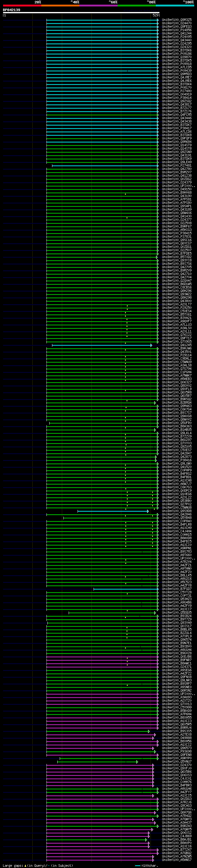Select the UniRef100_A7LCD6 label
Viewport: 197px width, 868px height.
coord(177,132)
